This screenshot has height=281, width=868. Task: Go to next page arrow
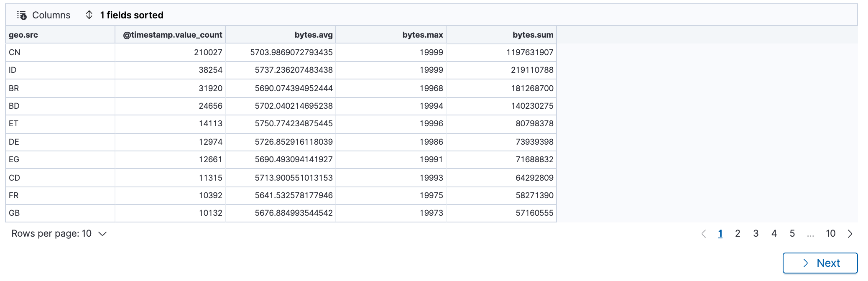[850, 234]
